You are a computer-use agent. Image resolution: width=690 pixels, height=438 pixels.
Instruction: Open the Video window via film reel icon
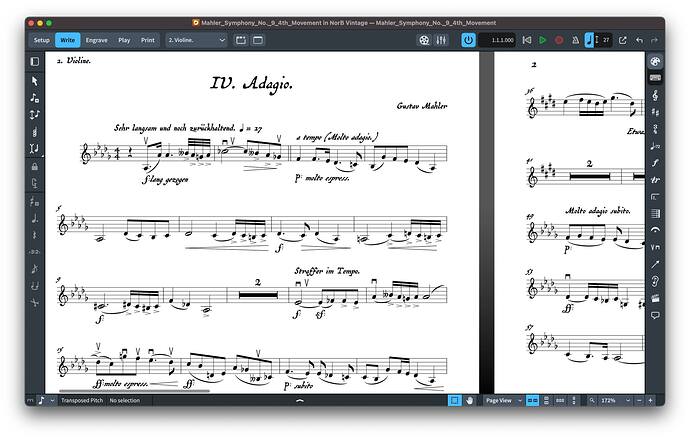pyautogui.click(x=424, y=40)
